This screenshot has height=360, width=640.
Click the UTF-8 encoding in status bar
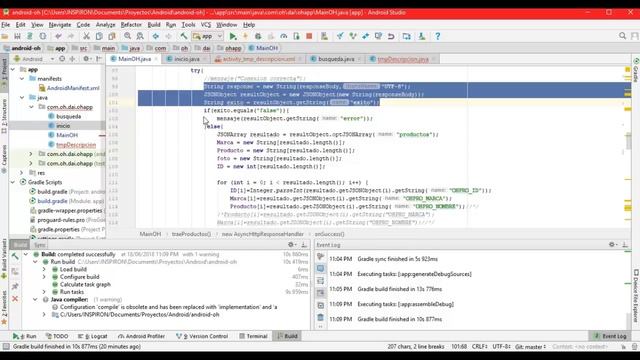(501, 347)
